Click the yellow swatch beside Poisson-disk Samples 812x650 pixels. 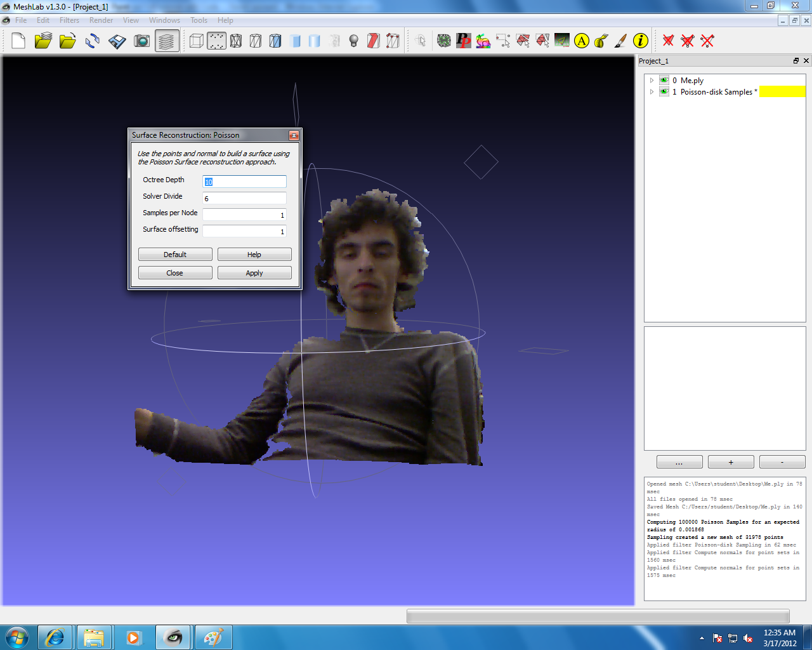pyautogui.click(x=782, y=92)
